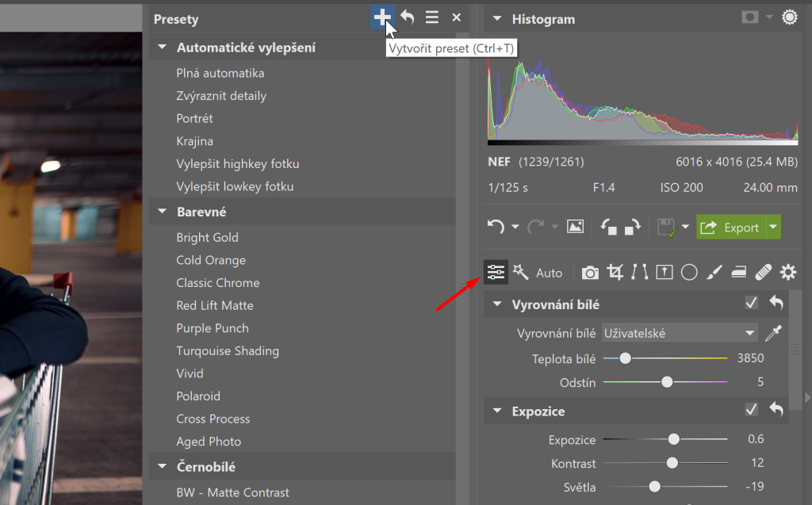The image size is (812, 505).
Task: Click the reset arrow in Presety header
Action: tap(408, 17)
